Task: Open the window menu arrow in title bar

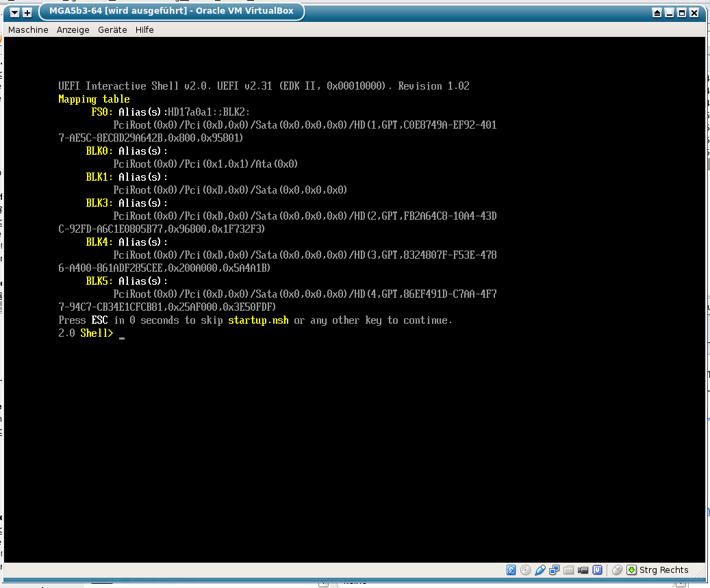Action: tap(14, 12)
